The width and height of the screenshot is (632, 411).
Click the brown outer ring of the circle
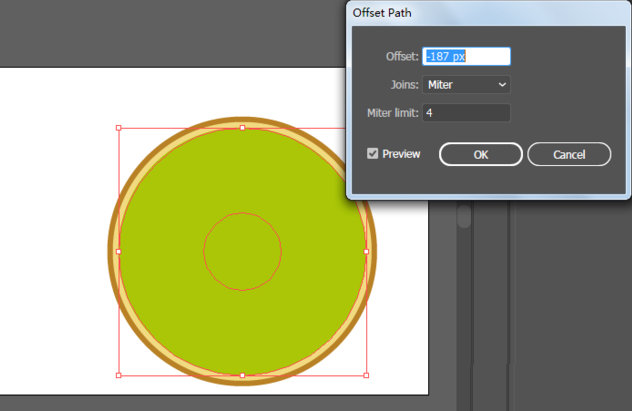(110, 251)
